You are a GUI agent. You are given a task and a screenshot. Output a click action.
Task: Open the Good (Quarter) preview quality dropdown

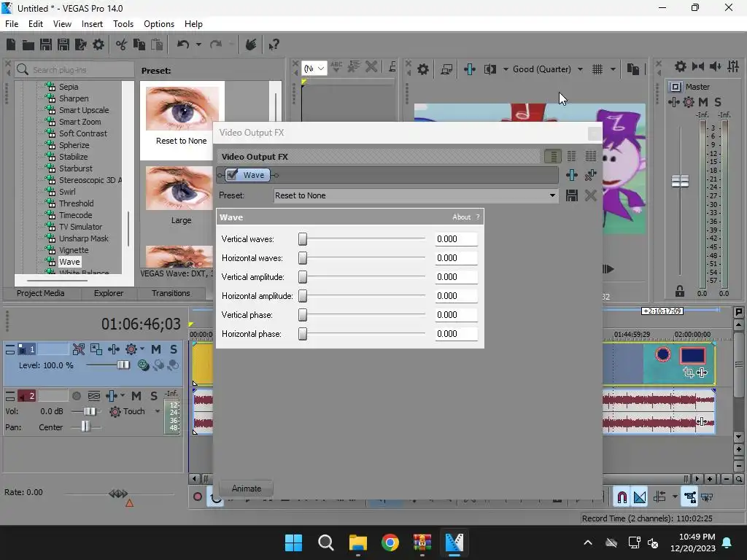click(580, 69)
